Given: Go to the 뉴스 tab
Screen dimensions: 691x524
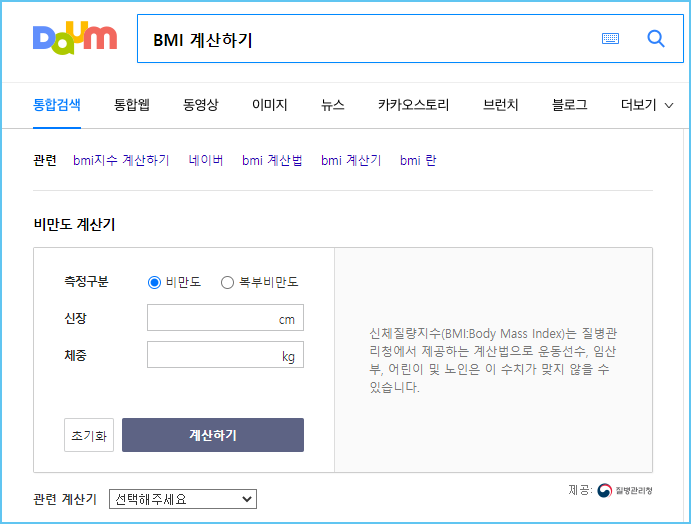Looking at the screenshot, I should point(333,105).
